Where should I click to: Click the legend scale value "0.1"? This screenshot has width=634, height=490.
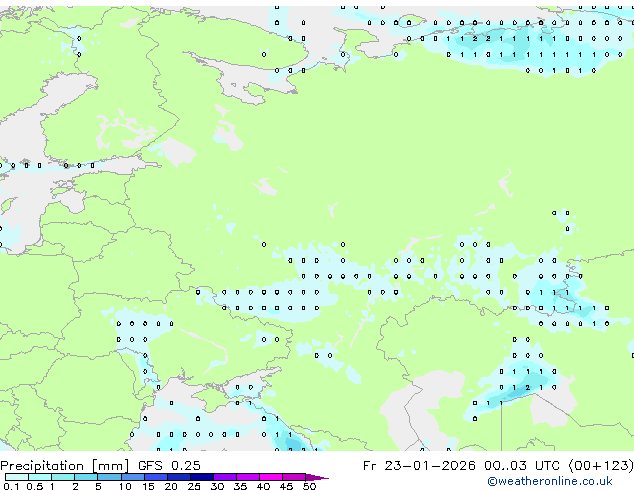click(x=11, y=486)
